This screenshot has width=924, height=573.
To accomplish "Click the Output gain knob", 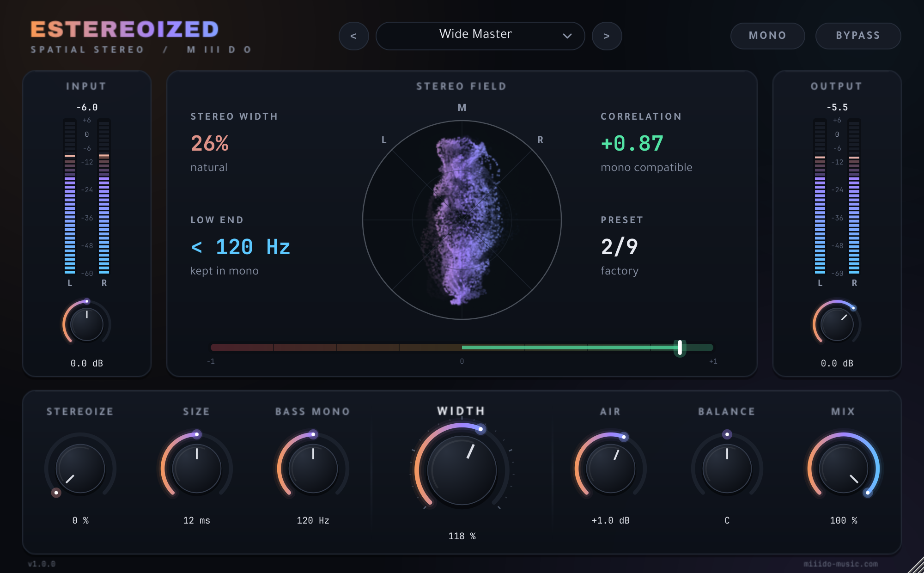I will (x=837, y=324).
